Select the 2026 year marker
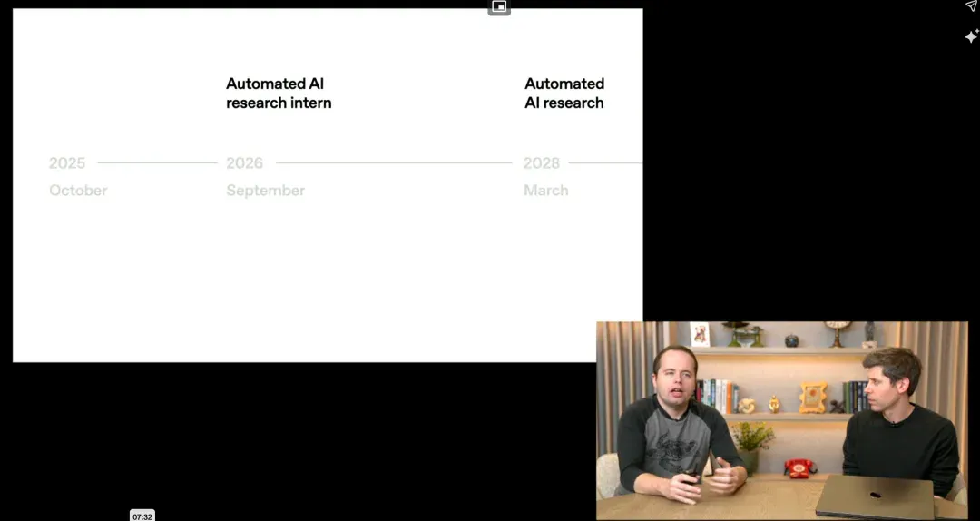980x521 pixels. (244, 163)
